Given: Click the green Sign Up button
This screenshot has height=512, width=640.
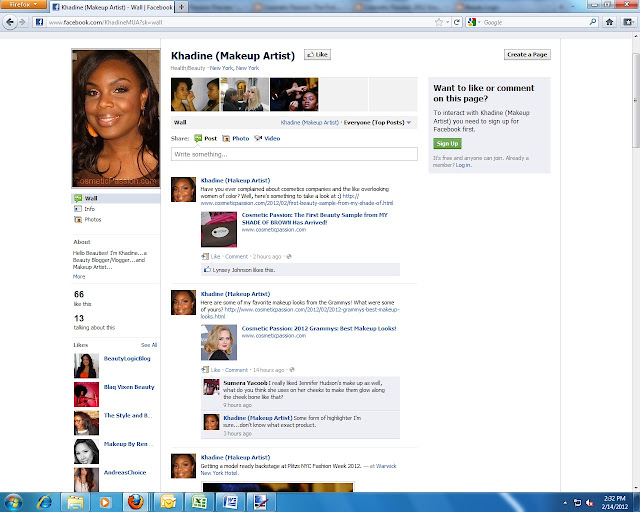Looking at the screenshot, I should (x=447, y=143).
